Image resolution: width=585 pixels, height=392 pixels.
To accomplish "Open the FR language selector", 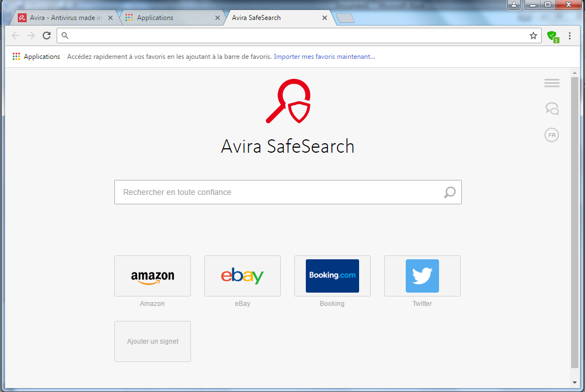I will [552, 135].
